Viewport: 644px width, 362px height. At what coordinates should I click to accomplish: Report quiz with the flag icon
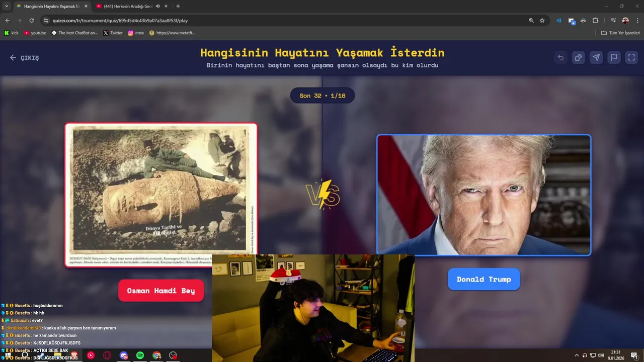[x=614, y=57]
